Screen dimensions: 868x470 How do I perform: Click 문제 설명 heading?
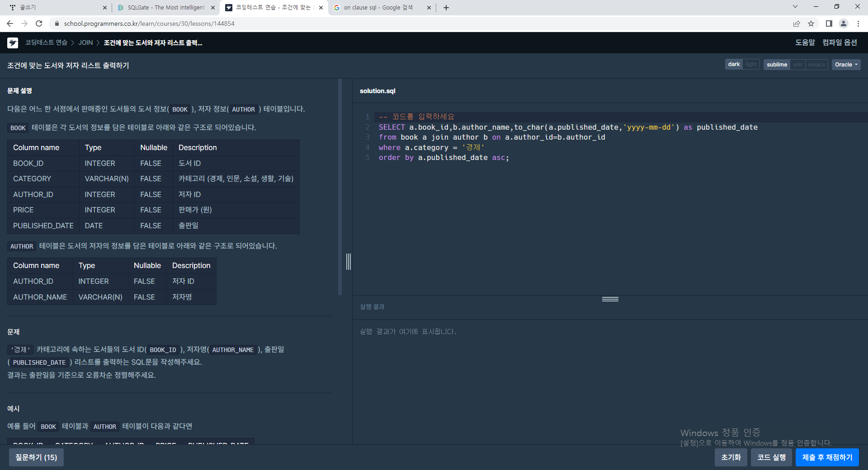click(x=19, y=91)
